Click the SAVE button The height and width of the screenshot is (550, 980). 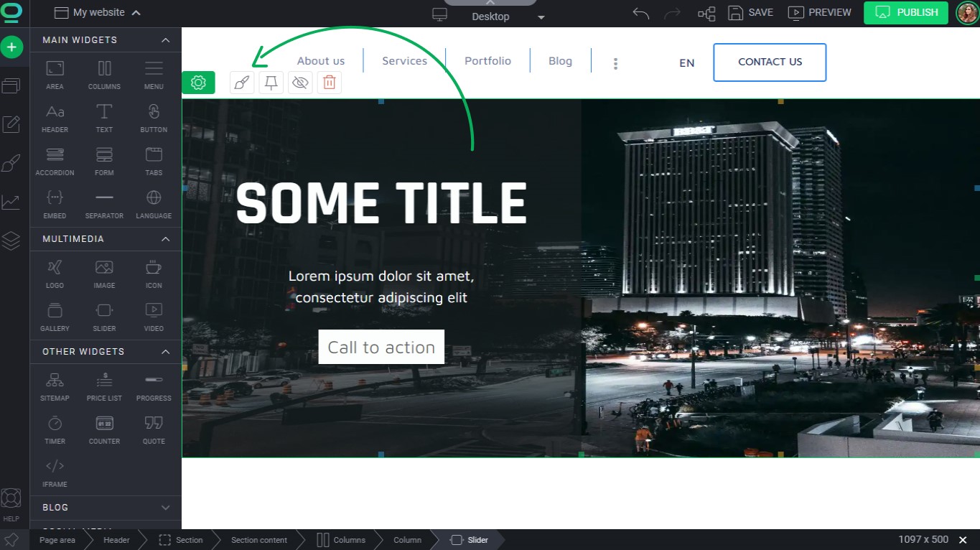pyautogui.click(x=751, y=13)
